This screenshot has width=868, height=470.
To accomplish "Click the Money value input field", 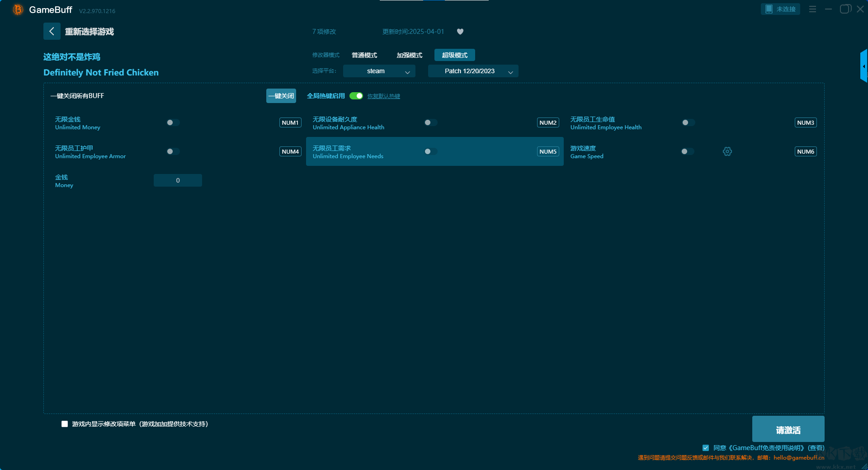I will [178, 180].
